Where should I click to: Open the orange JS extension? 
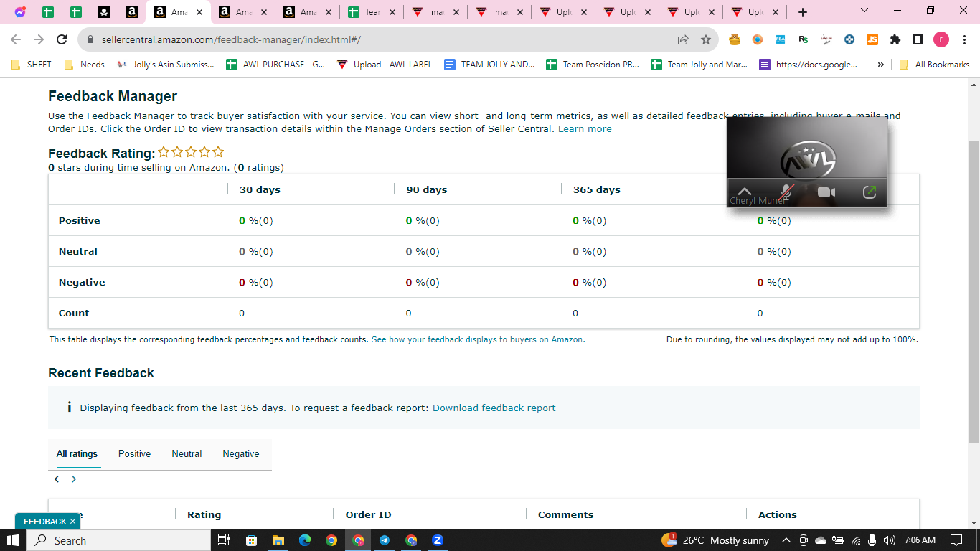872,39
